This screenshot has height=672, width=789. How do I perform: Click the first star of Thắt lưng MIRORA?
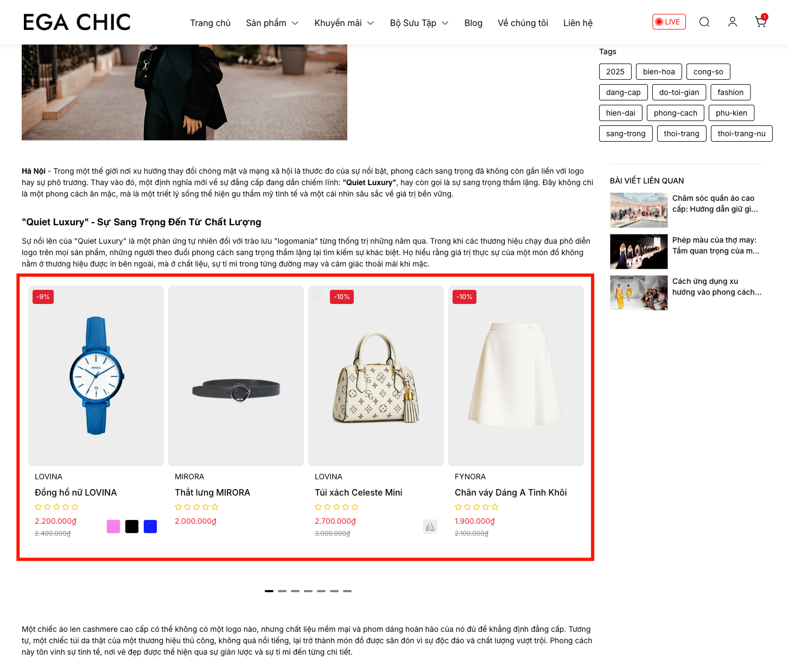(x=178, y=507)
